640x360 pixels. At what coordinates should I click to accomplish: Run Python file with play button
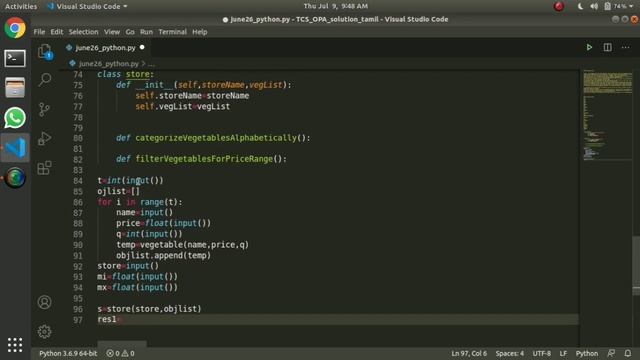coord(589,47)
